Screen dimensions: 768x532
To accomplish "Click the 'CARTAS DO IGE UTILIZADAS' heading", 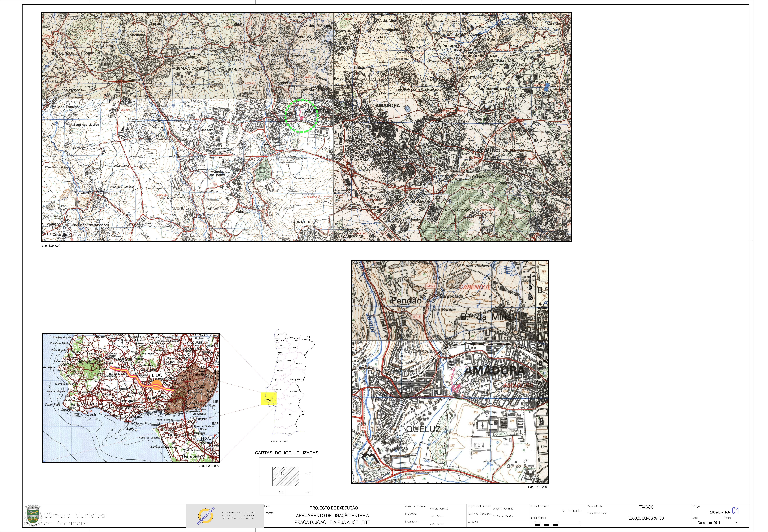I will point(287,453).
